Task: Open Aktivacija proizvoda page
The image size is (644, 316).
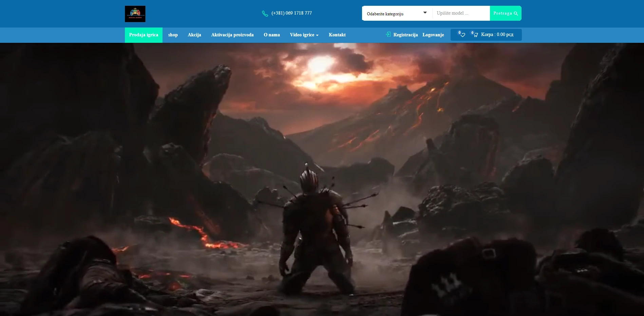Action: click(x=232, y=35)
